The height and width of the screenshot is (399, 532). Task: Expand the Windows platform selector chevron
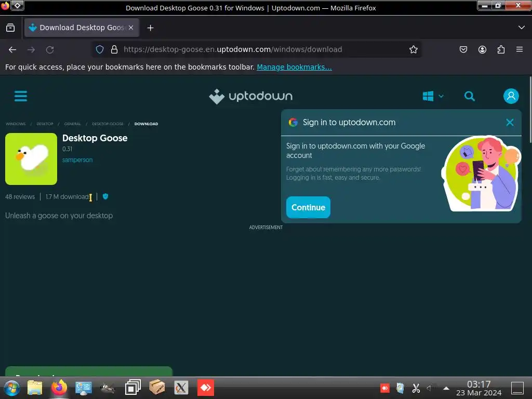click(x=441, y=96)
